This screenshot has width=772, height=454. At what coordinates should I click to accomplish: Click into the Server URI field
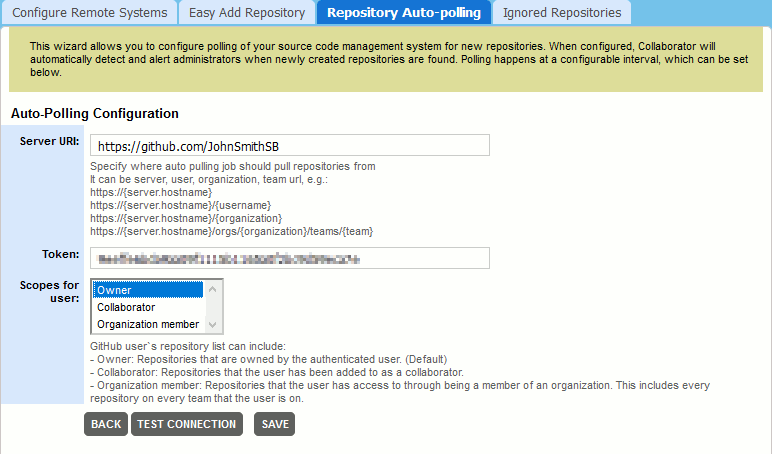tap(289, 146)
